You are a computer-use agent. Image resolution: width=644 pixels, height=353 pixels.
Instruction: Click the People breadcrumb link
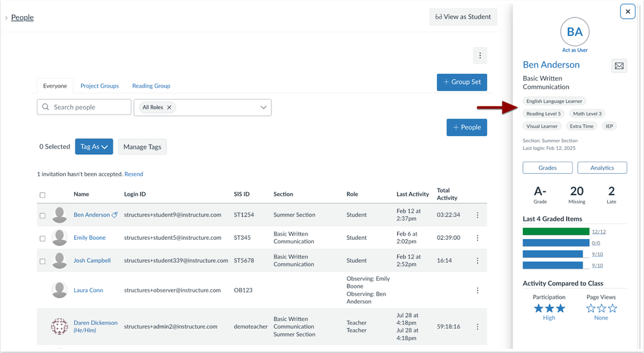(22, 17)
